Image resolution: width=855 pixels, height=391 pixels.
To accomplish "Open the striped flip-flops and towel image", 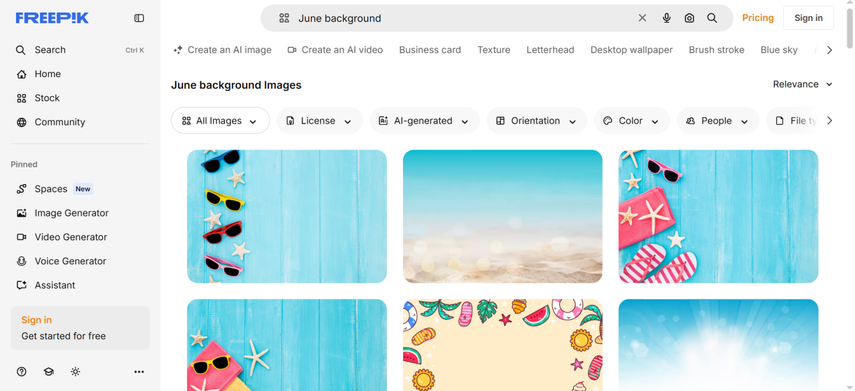I will coord(718,216).
